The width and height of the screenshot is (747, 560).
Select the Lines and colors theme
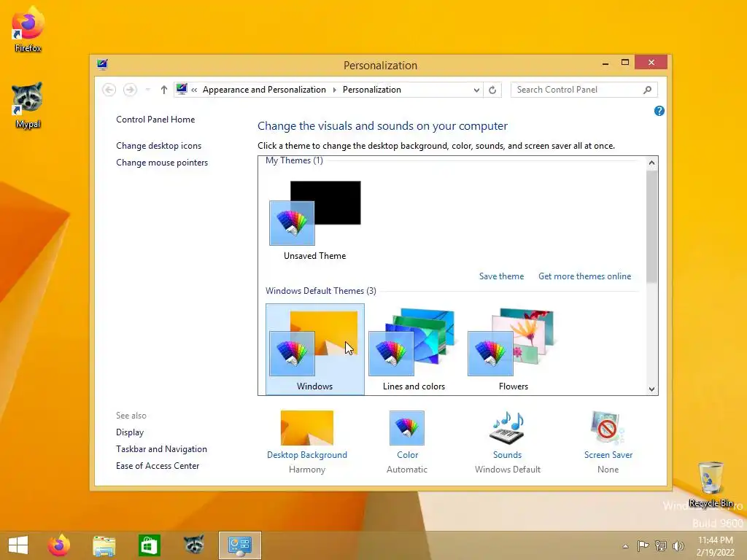pyautogui.click(x=414, y=349)
